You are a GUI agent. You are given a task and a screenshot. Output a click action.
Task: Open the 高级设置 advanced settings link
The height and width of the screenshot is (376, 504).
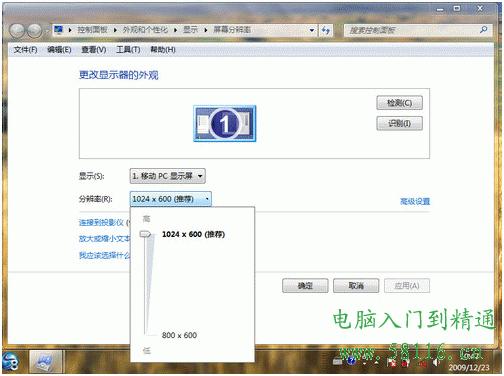pyautogui.click(x=415, y=201)
